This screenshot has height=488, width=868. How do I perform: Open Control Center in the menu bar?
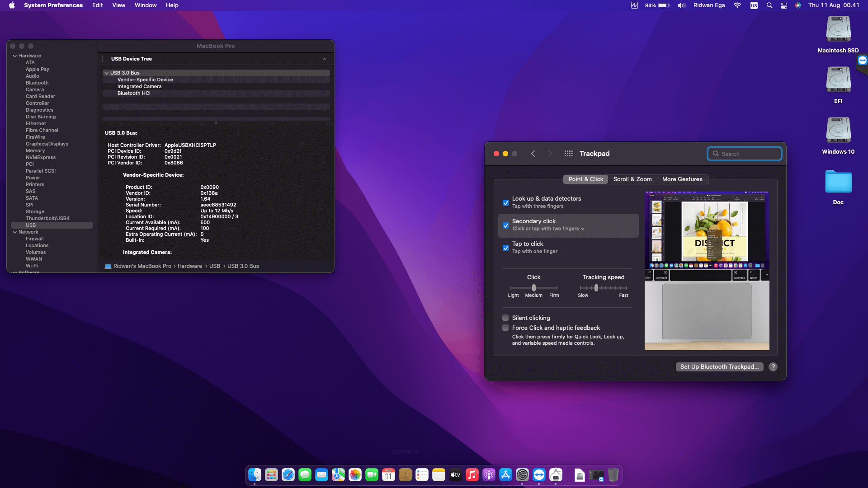[784, 5]
